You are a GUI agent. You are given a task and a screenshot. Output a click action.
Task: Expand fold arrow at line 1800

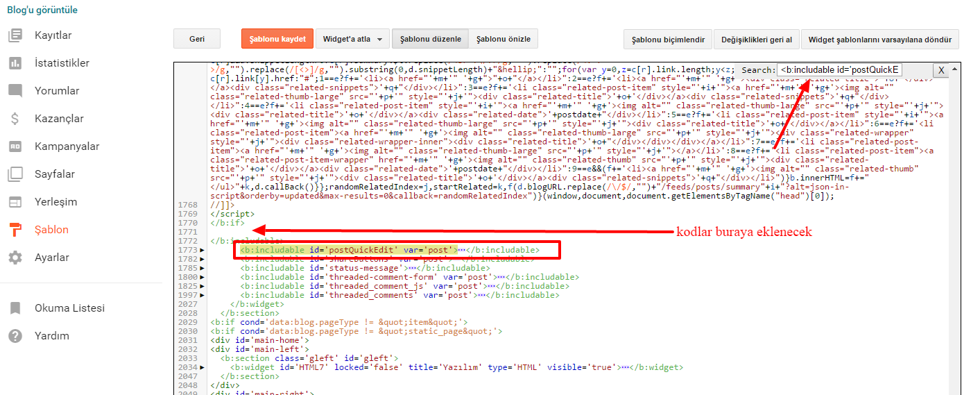(x=203, y=277)
